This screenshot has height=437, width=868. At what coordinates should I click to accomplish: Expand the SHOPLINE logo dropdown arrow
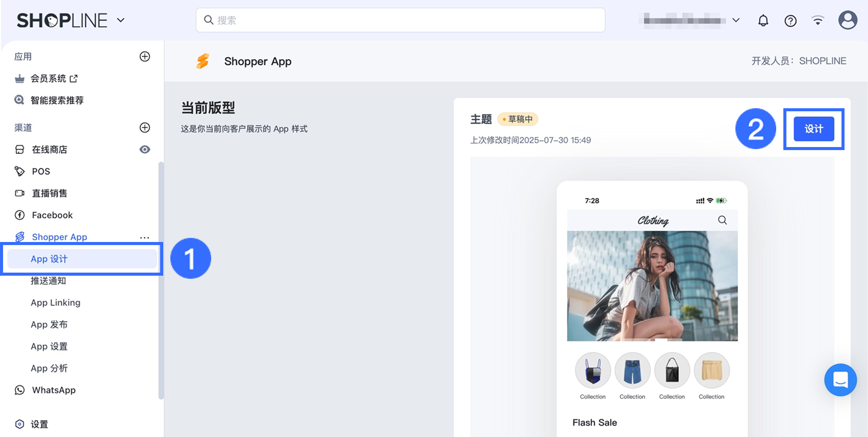pos(121,20)
